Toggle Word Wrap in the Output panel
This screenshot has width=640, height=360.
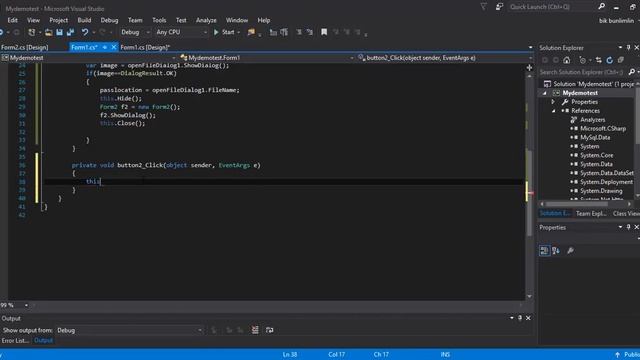pyautogui.click(x=269, y=330)
